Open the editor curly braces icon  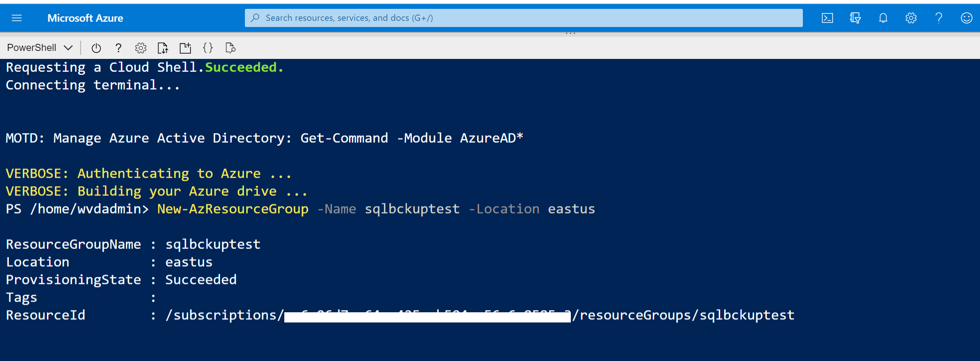(x=208, y=48)
